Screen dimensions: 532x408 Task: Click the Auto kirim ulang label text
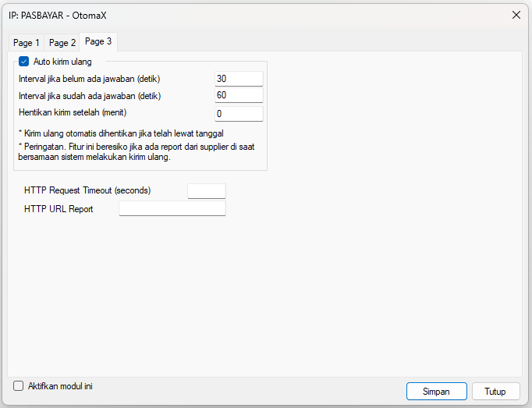[62, 62]
